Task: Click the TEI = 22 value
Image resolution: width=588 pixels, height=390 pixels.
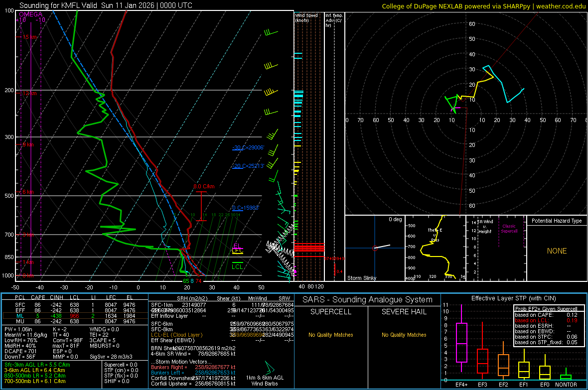Action: point(99,335)
